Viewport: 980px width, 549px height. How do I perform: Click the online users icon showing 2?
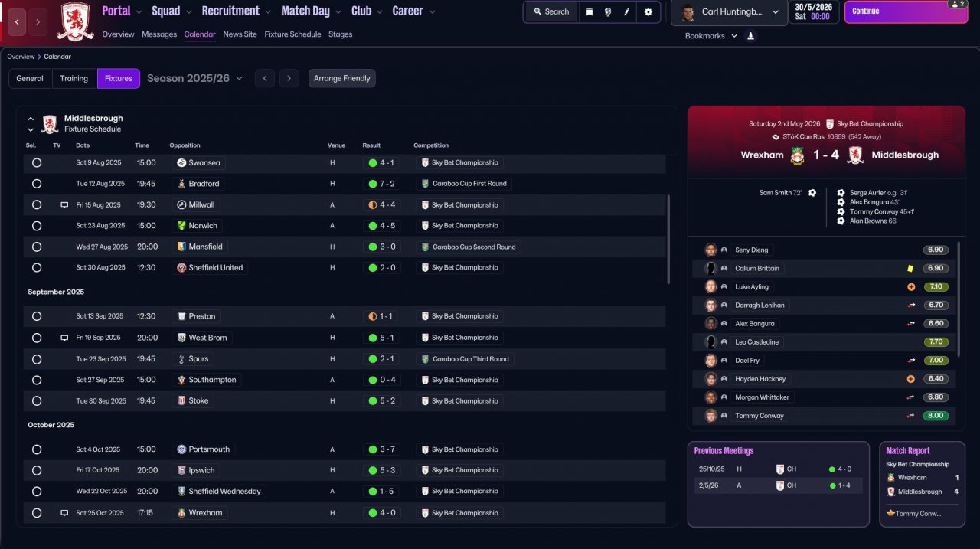pos(957,5)
